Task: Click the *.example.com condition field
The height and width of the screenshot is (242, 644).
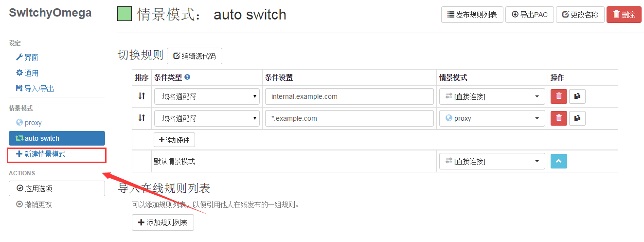Action: [x=349, y=118]
